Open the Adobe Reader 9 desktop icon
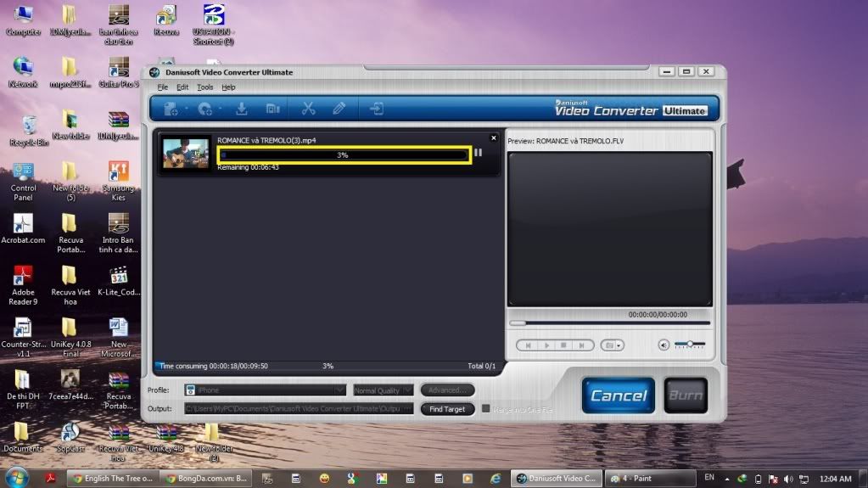 (23, 286)
